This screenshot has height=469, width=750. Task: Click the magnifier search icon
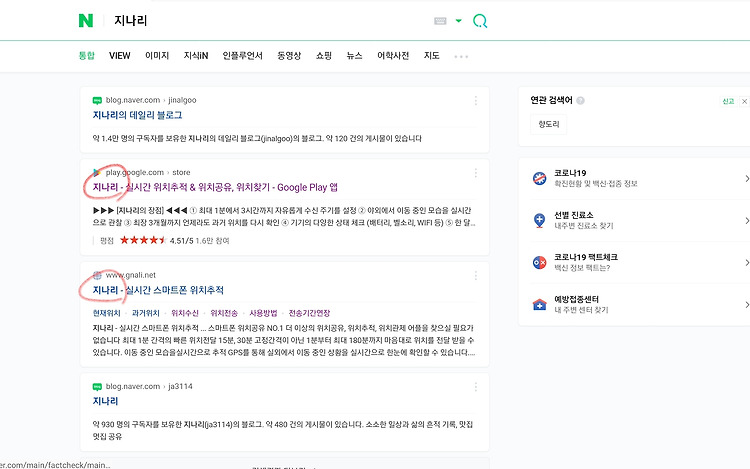480,21
